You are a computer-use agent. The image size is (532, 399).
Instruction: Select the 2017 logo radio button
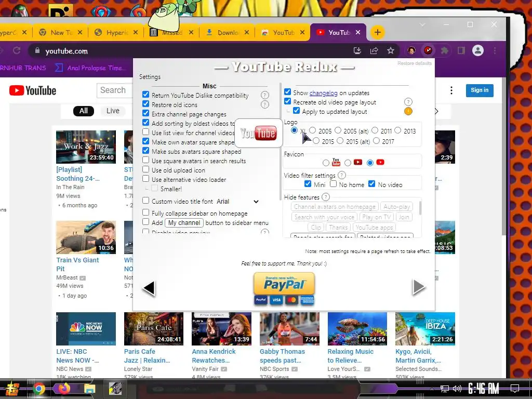(x=376, y=140)
